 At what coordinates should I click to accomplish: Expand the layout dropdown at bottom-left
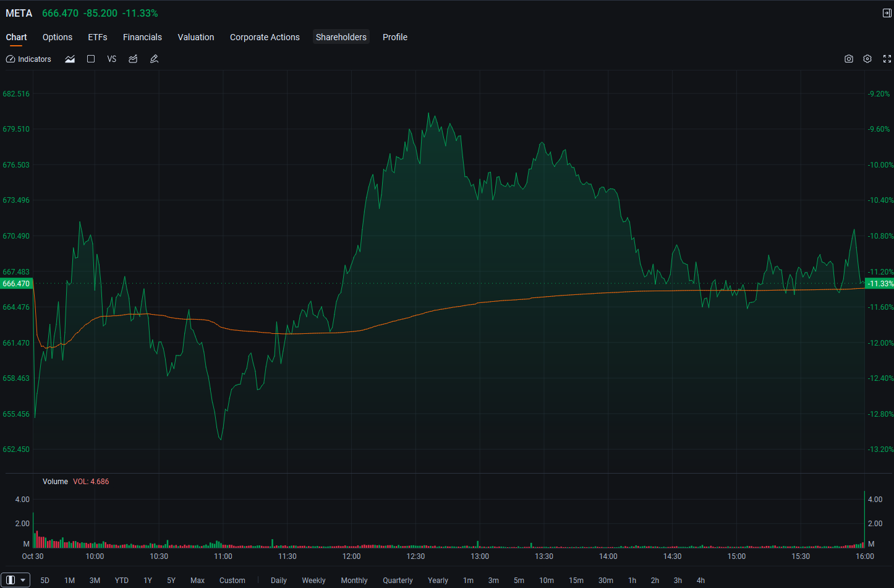15,580
